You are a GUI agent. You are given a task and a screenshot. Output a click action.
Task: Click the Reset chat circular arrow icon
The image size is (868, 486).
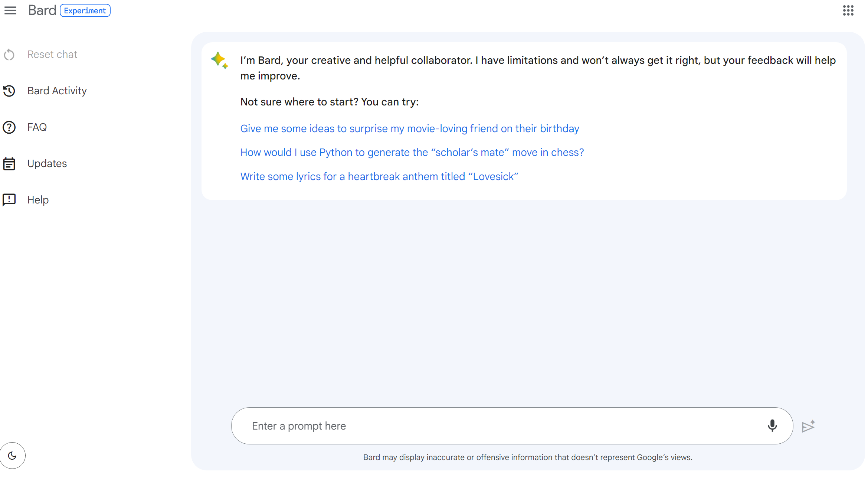point(9,55)
